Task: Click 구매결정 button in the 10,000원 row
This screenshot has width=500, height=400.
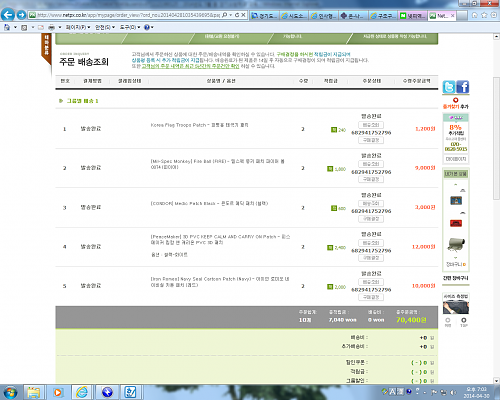Action: [371, 297]
